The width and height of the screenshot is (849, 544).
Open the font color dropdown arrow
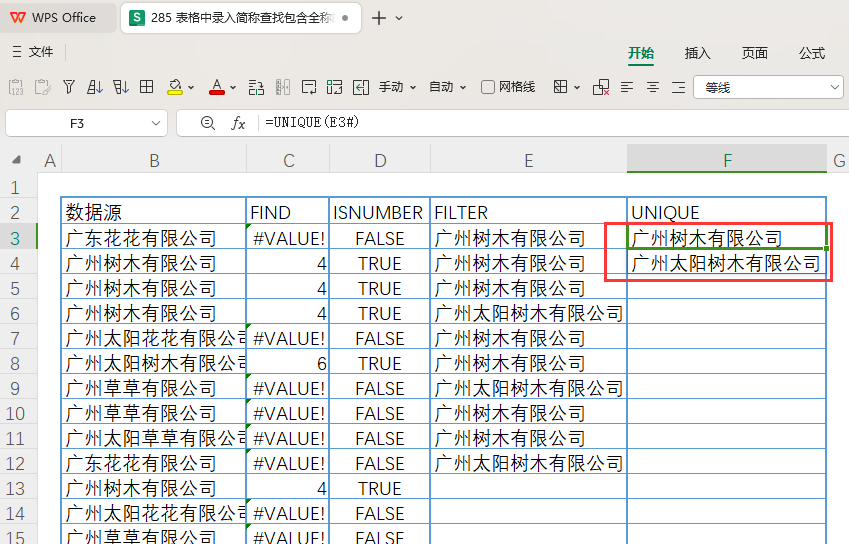[x=233, y=87]
